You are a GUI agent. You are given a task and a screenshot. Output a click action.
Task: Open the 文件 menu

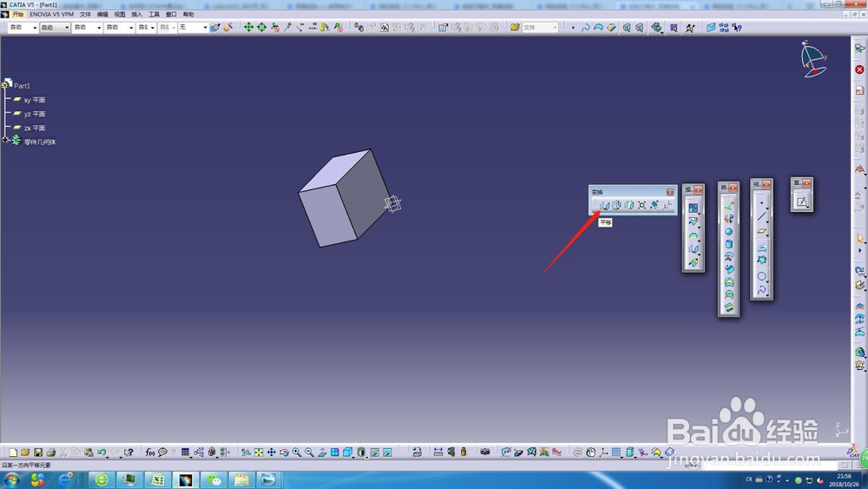point(85,15)
